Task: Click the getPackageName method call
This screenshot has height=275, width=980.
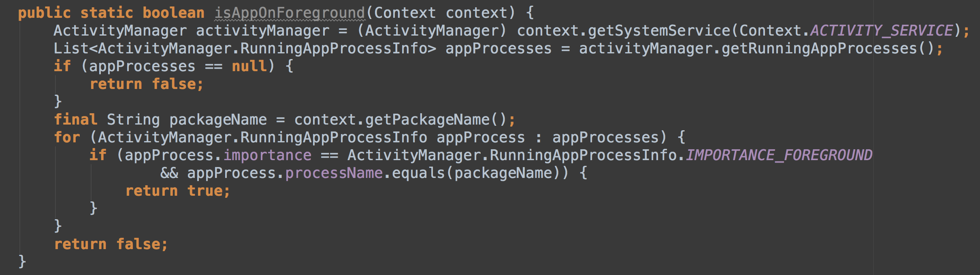Action: pos(427,120)
